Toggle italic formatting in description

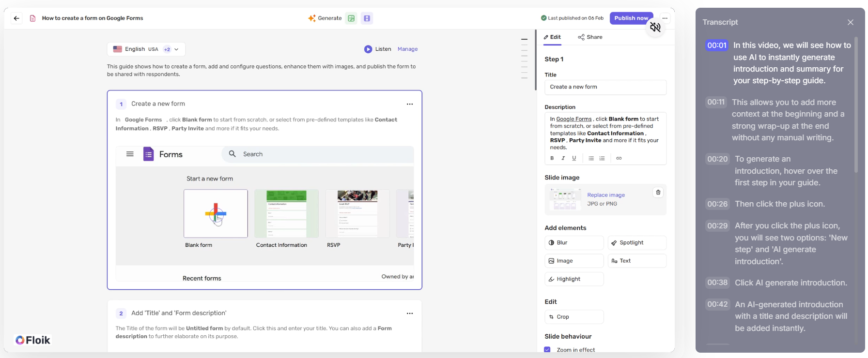563,158
